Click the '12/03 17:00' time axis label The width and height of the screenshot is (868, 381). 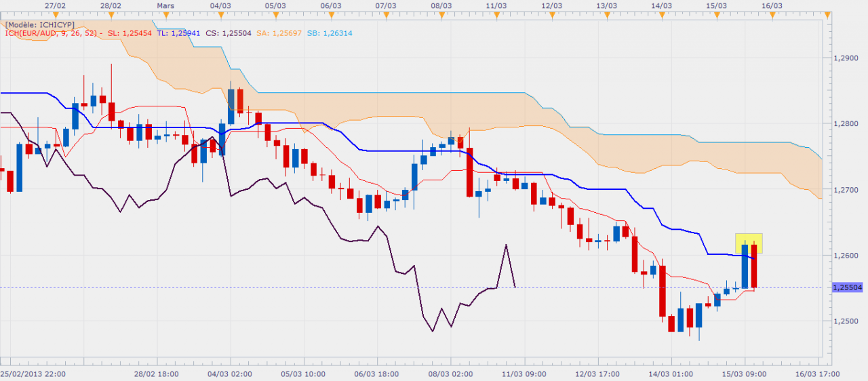pyautogui.click(x=599, y=374)
